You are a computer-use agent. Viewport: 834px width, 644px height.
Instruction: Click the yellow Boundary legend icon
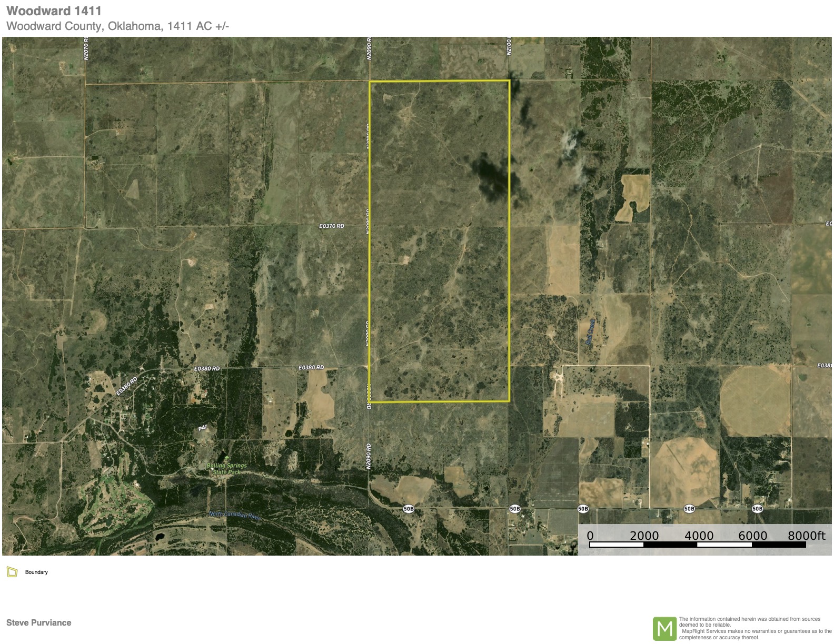point(12,572)
